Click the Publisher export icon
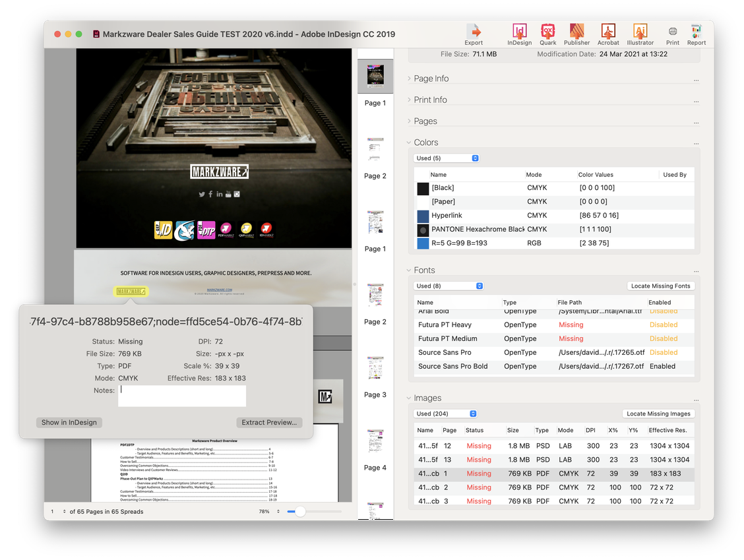This screenshot has width=744, height=560. point(576,32)
